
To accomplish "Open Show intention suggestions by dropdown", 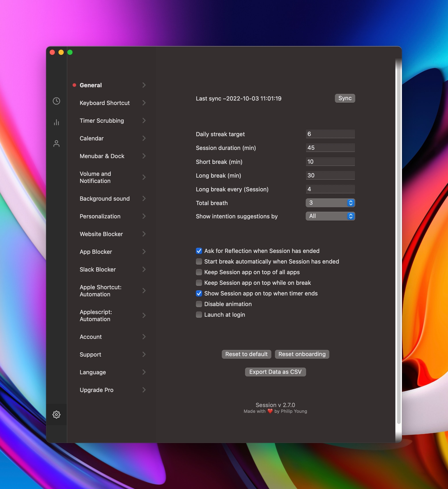I will tap(330, 216).
